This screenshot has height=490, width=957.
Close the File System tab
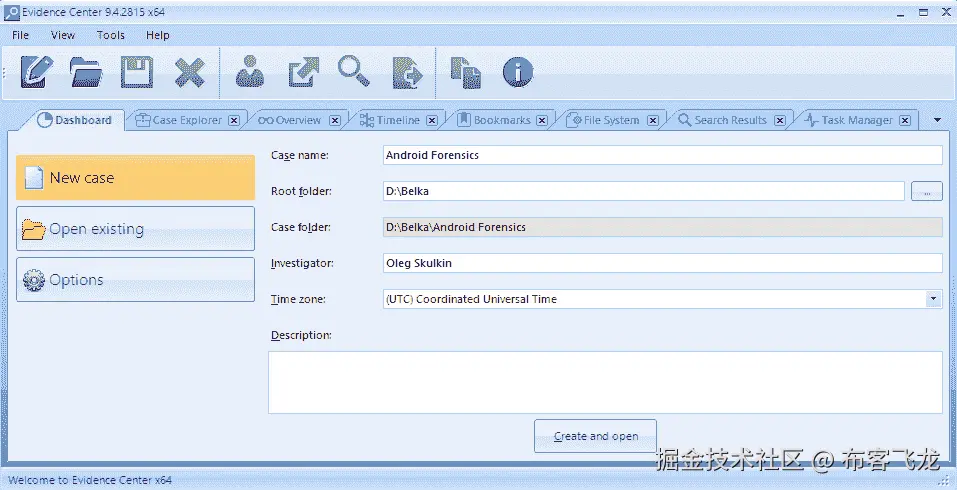click(x=652, y=120)
